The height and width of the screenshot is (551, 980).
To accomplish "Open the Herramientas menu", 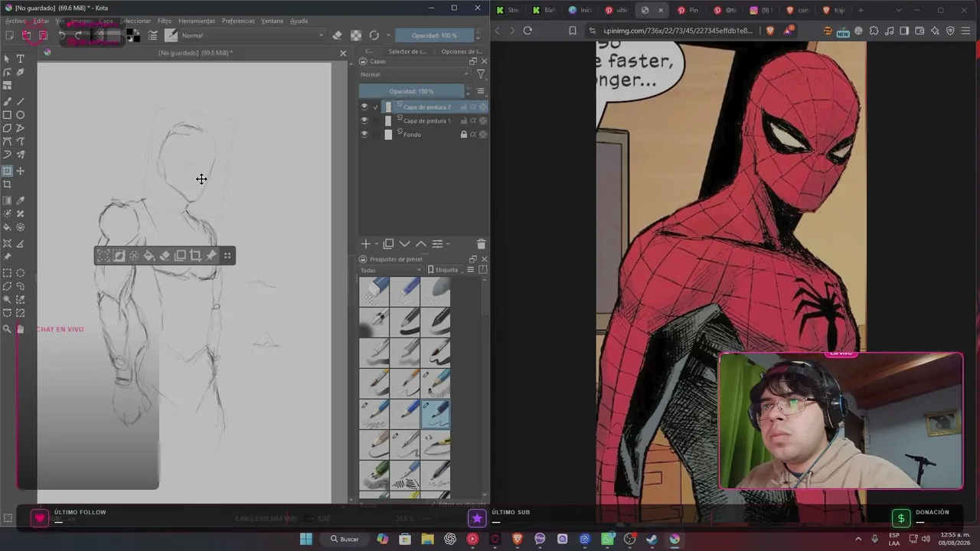I will (197, 21).
